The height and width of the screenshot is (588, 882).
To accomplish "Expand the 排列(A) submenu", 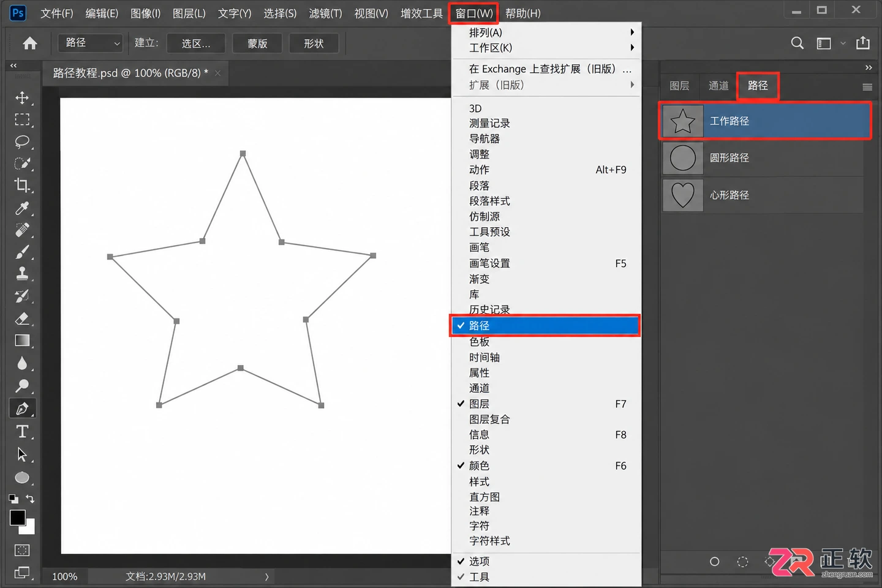I will coord(546,32).
